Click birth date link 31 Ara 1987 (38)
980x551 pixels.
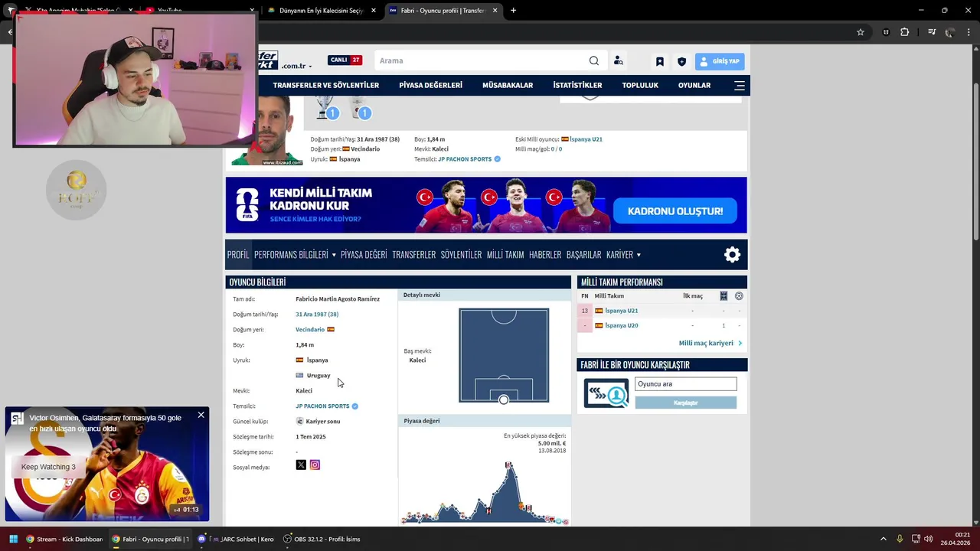pyautogui.click(x=317, y=315)
